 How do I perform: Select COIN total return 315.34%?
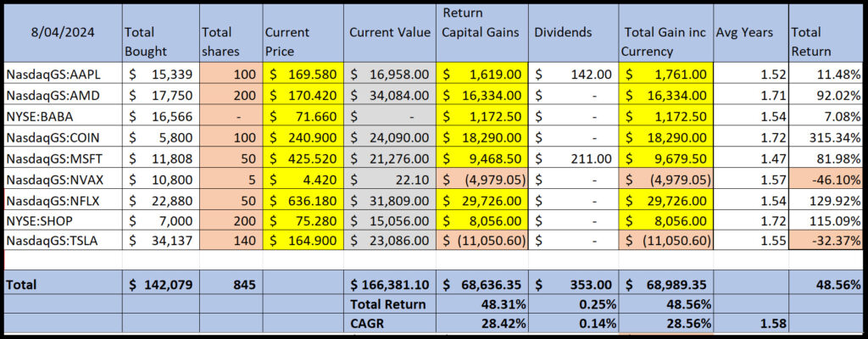[x=826, y=137]
